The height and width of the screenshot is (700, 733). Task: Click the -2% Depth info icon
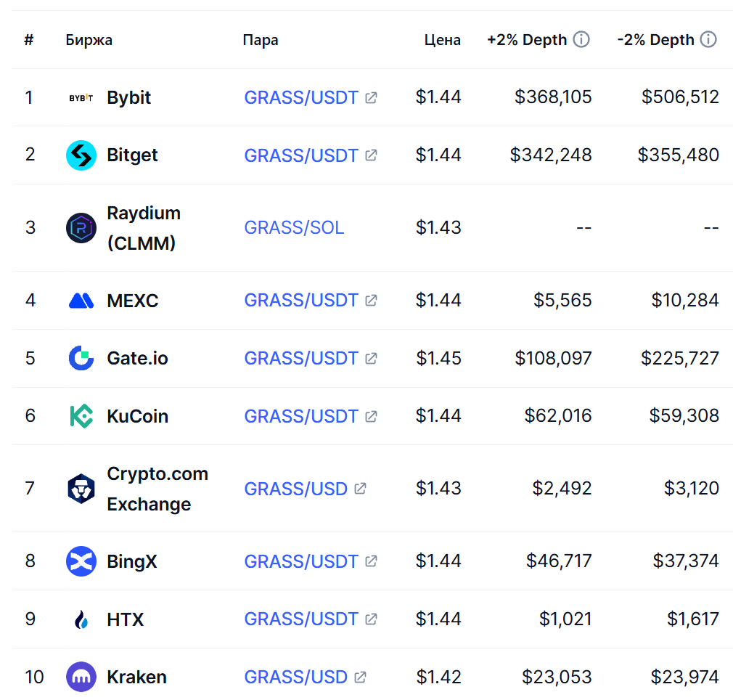click(x=708, y=39)
